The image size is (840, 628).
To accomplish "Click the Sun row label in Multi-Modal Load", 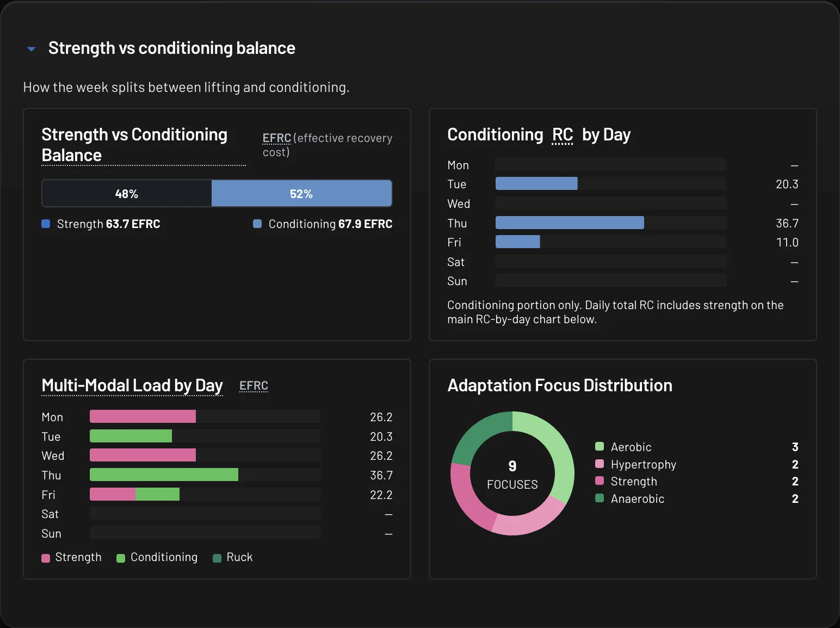I will [x=51, y=533].
